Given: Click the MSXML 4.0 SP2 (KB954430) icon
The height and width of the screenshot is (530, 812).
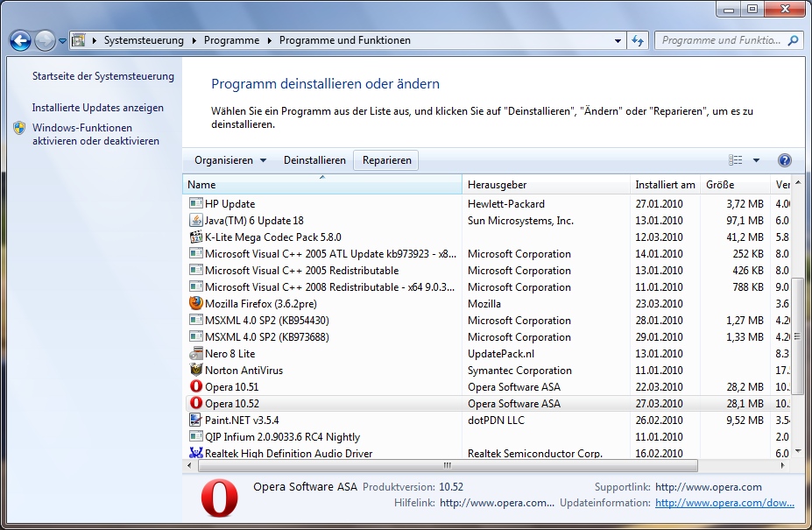Looking at the screenshot, I should click(x=195, y=320).
